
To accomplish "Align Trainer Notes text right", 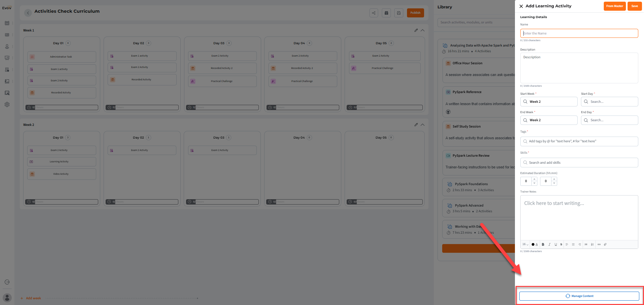I will pos(580,244).
